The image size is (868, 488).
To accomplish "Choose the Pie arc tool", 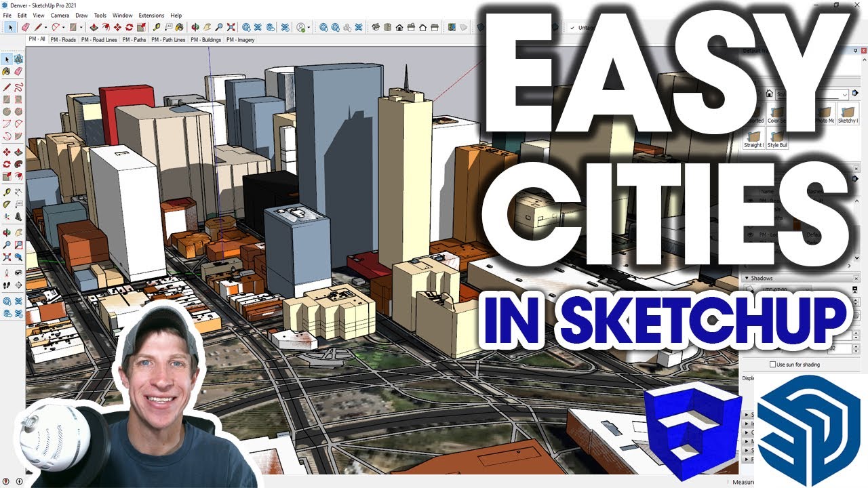I will [x=18, y=124].
